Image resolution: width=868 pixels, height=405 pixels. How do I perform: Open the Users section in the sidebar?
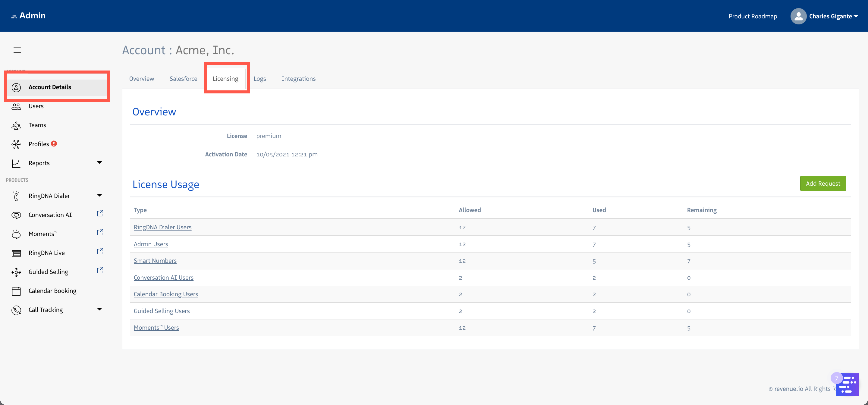(36, 106)
